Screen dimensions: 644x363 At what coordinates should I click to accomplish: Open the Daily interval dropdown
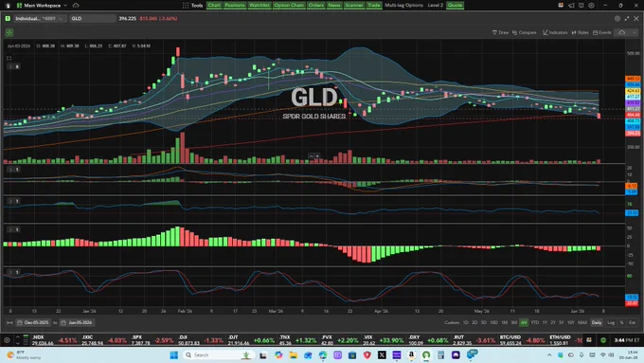coord(597,322)
